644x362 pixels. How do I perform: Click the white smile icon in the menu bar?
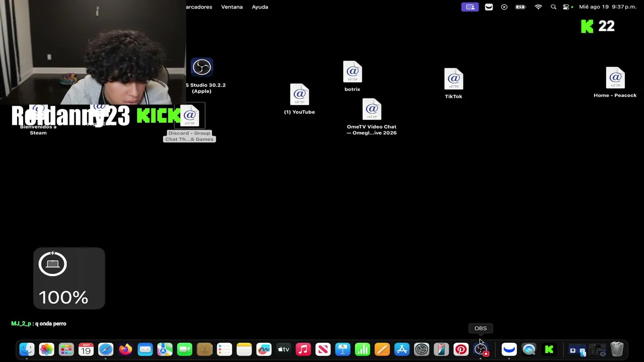coord(489,7)
